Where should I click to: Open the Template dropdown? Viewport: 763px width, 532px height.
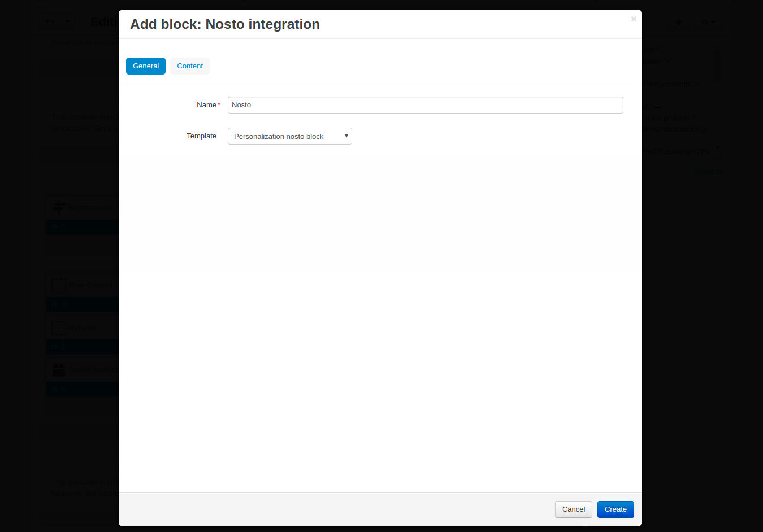(290, 136)
